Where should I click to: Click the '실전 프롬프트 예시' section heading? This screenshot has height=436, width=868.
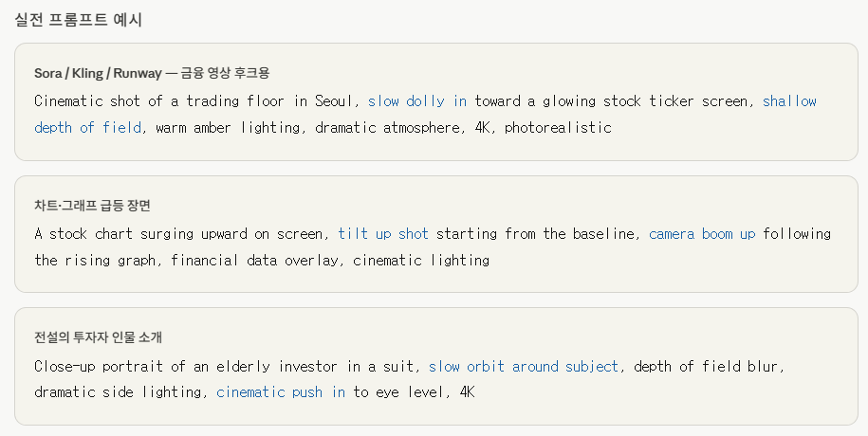[78, 20]
